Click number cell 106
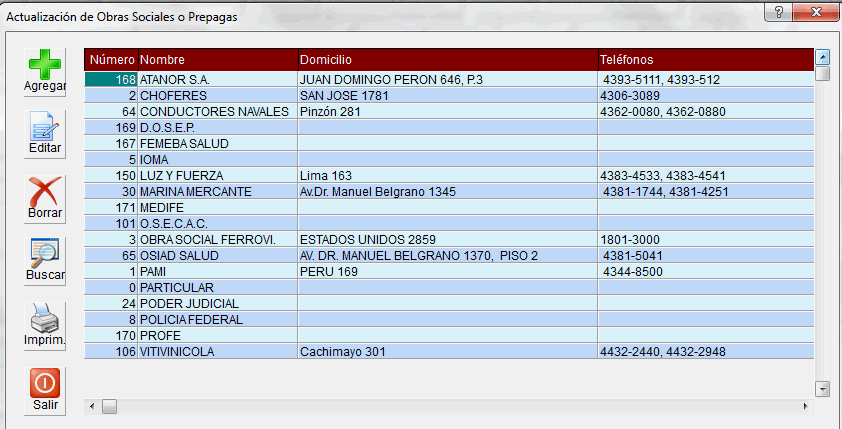Screen dimensions: 842x429 pos(111,352)
